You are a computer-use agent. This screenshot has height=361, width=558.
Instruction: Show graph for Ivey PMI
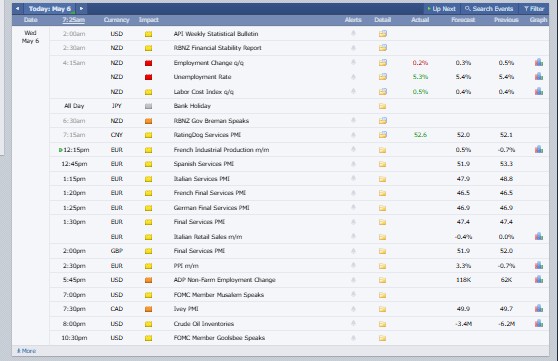[x=539, y=308]
